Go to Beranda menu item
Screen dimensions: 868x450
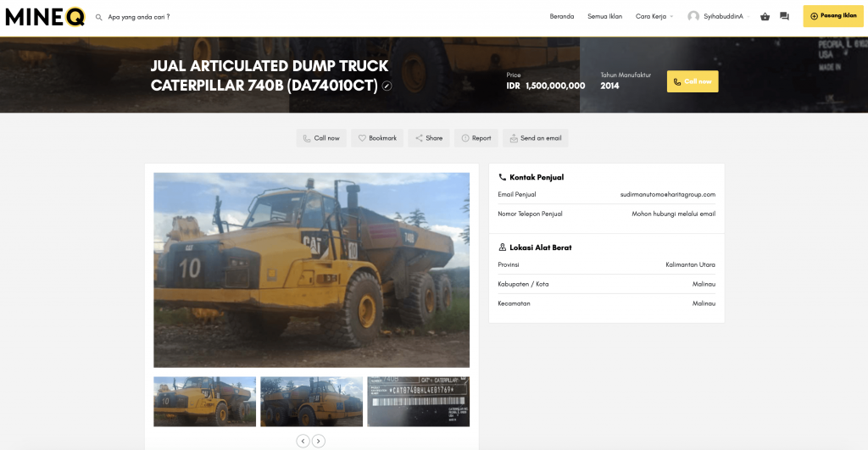[x=561, y=17]
